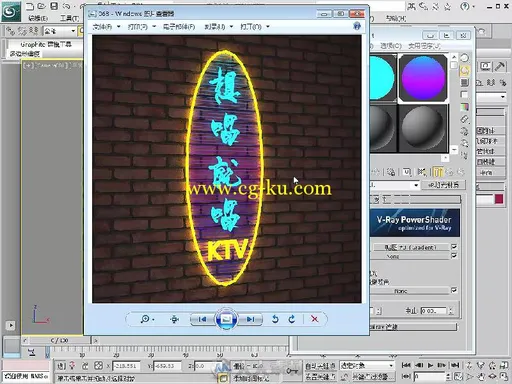Image resolution: width=512 pixels, height=384 pixels.
Task: Click Undo arrow in 3ds Max quick toolbar
Action: click(66, 6)
